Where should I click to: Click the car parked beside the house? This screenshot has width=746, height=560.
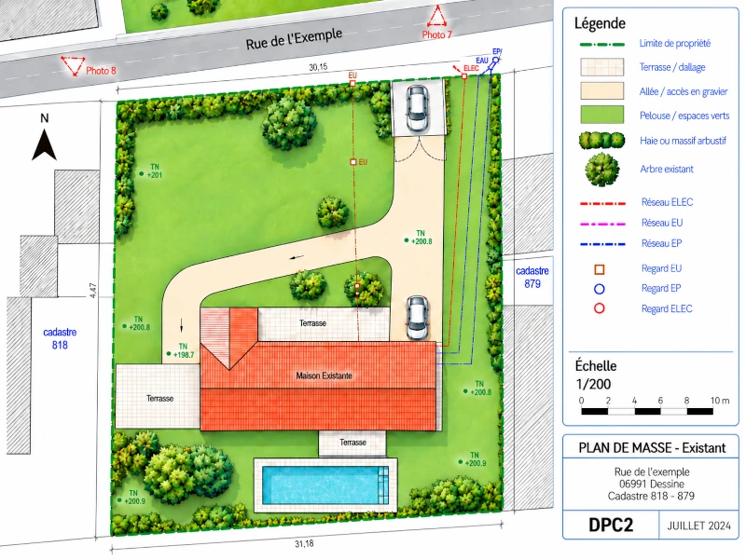coord(417,318)
